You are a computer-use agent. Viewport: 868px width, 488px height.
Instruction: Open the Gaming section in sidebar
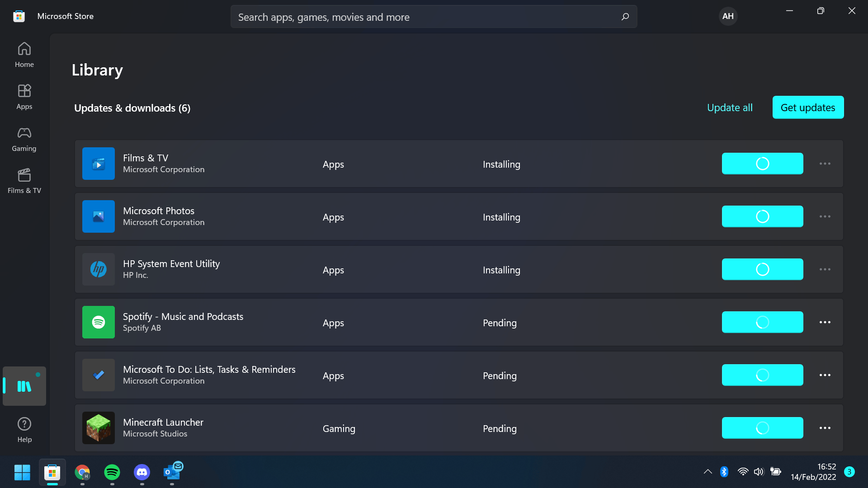24,139
